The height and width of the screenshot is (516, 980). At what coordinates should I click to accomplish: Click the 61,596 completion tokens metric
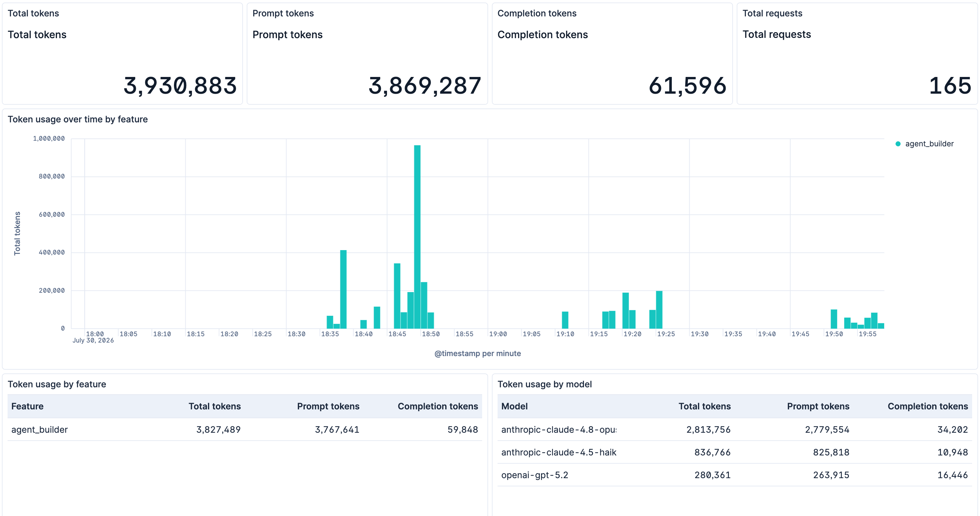pos(688,86)
